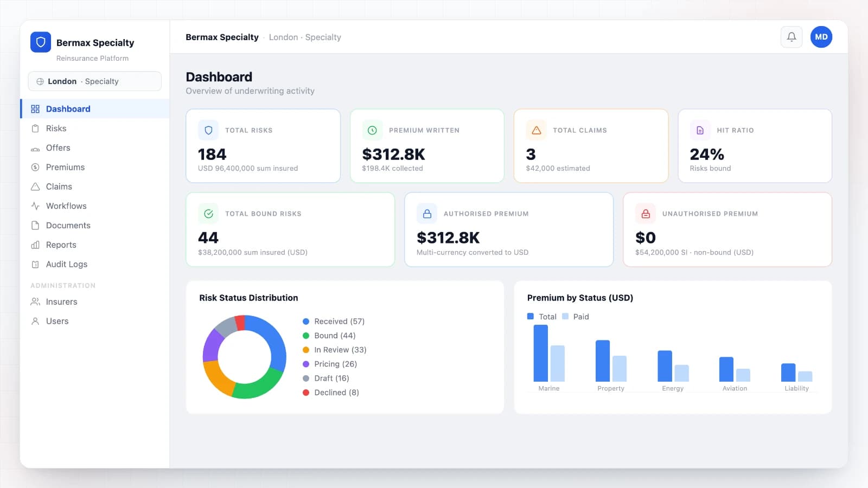The height and width of the screenshot is (488, 868).
Task: Click the Claims triangle icon in sidebar
Action: [35, 187]
